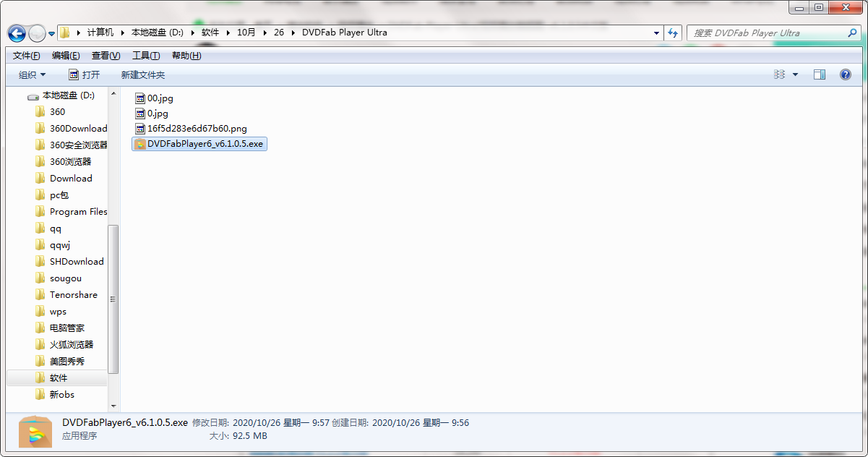Open the address bar history dropdown
This screenshot has width=868, height=457.
(656, 33)
